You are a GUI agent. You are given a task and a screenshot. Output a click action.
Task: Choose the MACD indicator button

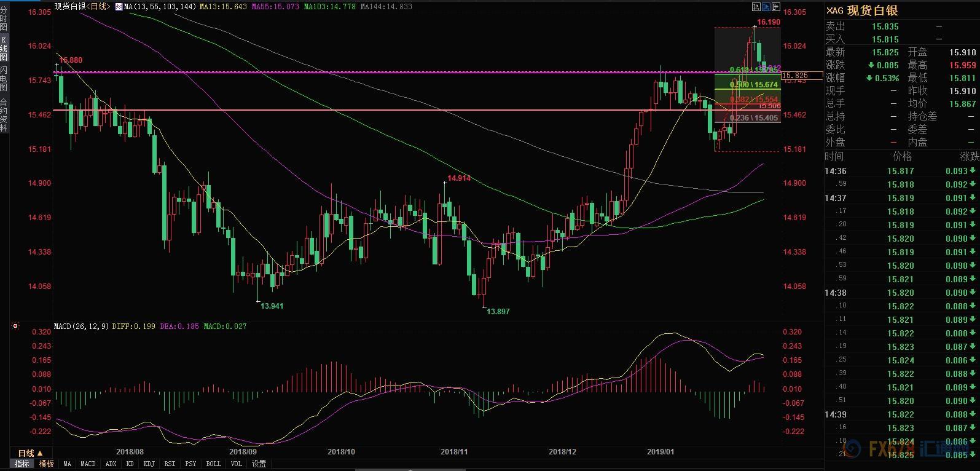point(88,464)
